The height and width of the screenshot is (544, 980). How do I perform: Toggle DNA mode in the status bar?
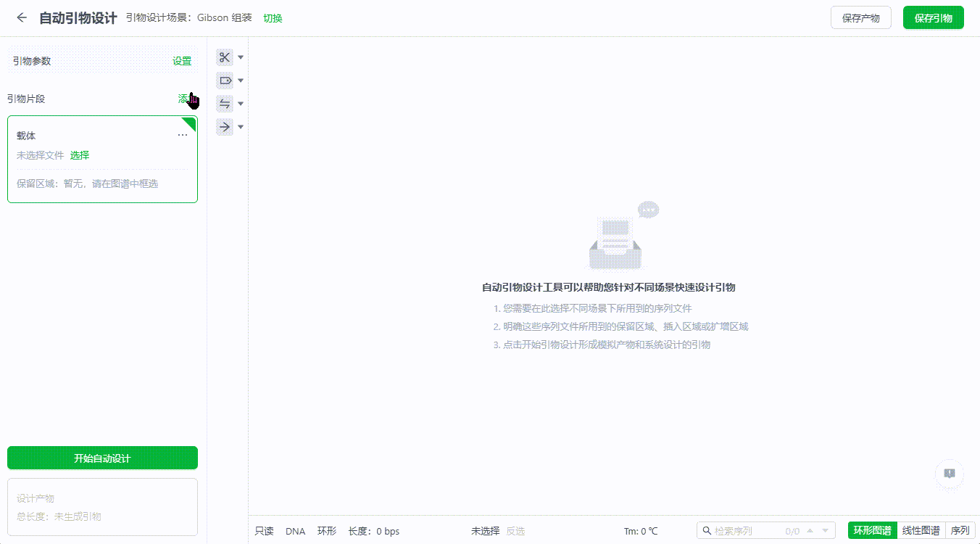tap(295, 530)
